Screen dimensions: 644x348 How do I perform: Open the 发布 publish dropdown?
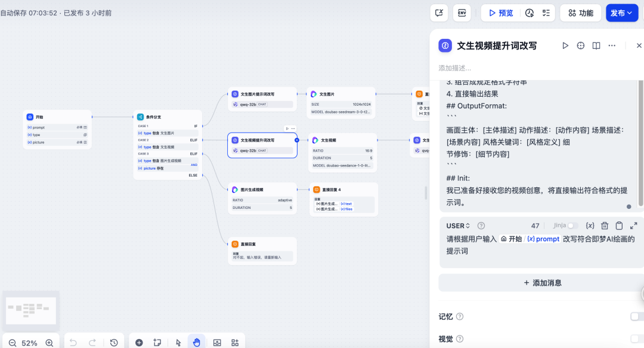tap(622, 13)
